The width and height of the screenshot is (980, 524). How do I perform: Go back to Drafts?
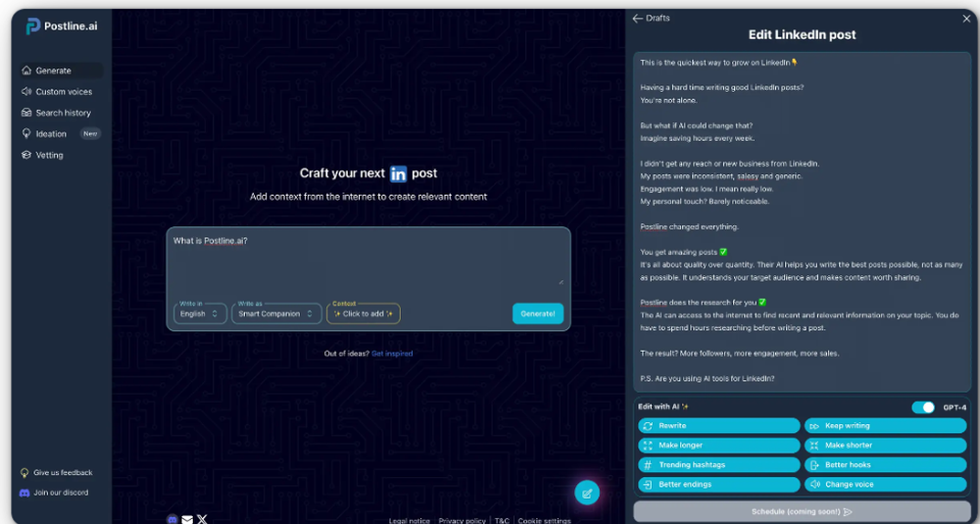tap(652, 18)
